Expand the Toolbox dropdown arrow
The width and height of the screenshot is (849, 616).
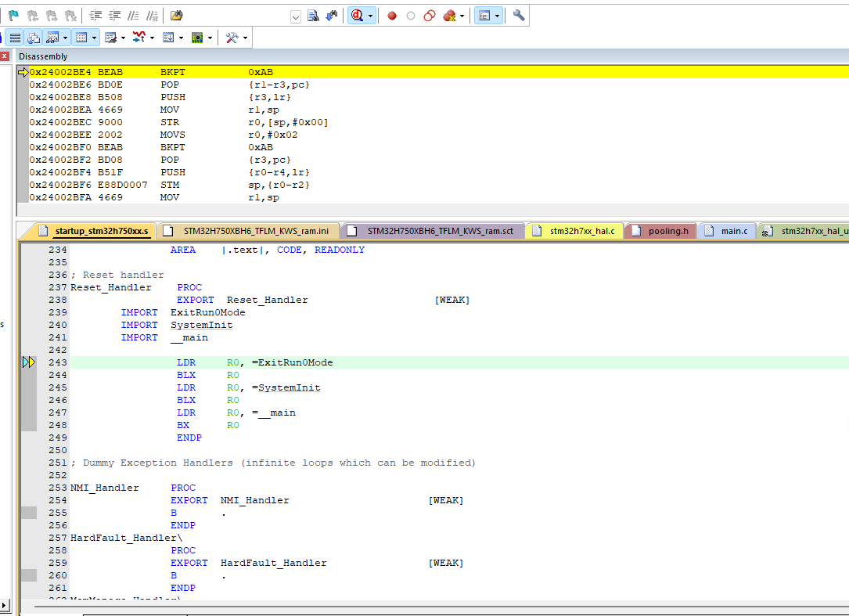[245, 38]
